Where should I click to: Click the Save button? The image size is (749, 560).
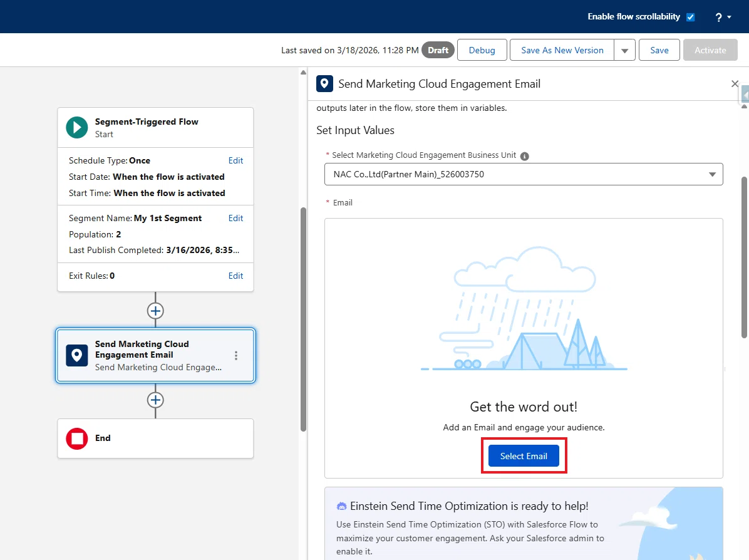tap(659, 50)
